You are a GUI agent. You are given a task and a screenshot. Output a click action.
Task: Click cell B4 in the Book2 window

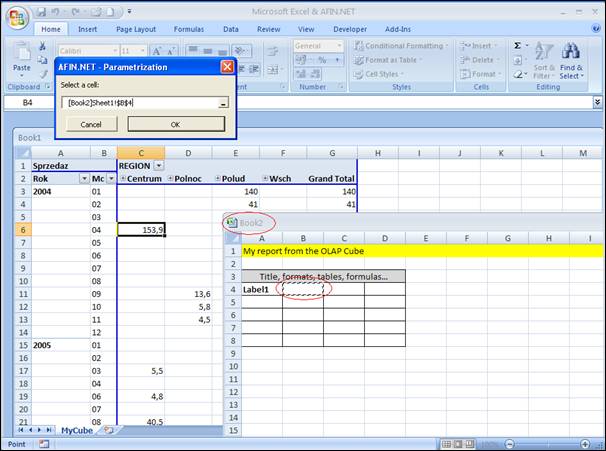click(303, 289)
